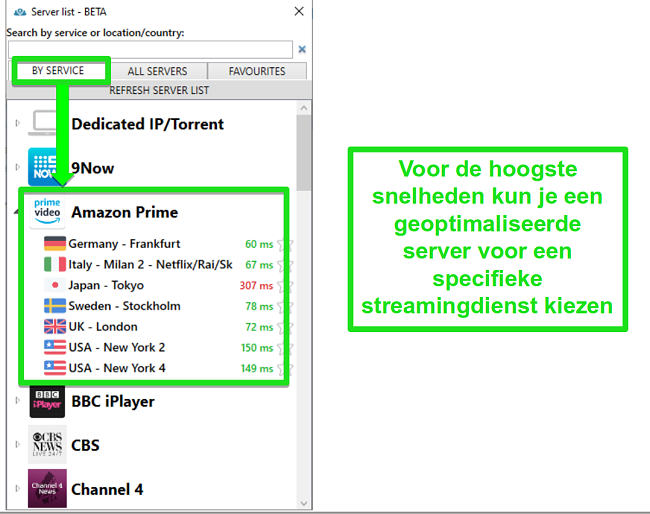Click the 9Now group title
Viewport: 650px width, 514px height.
[92, 168]
